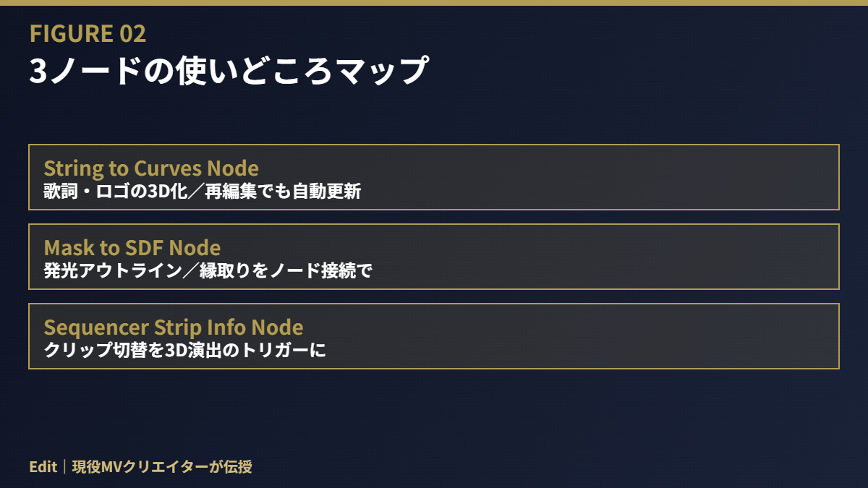Click the 現役MVクリエイターが伝授 footer text
The image size is (868, 488).
(162, 467)
